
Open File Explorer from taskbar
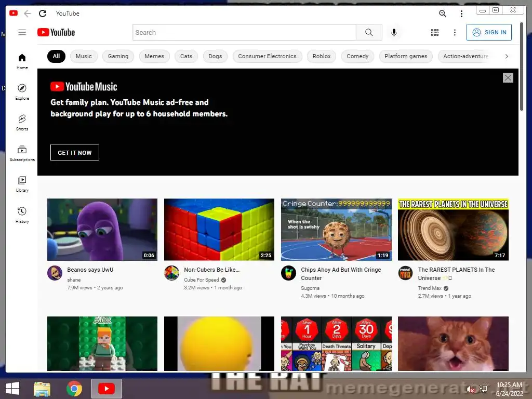(42, 389)
